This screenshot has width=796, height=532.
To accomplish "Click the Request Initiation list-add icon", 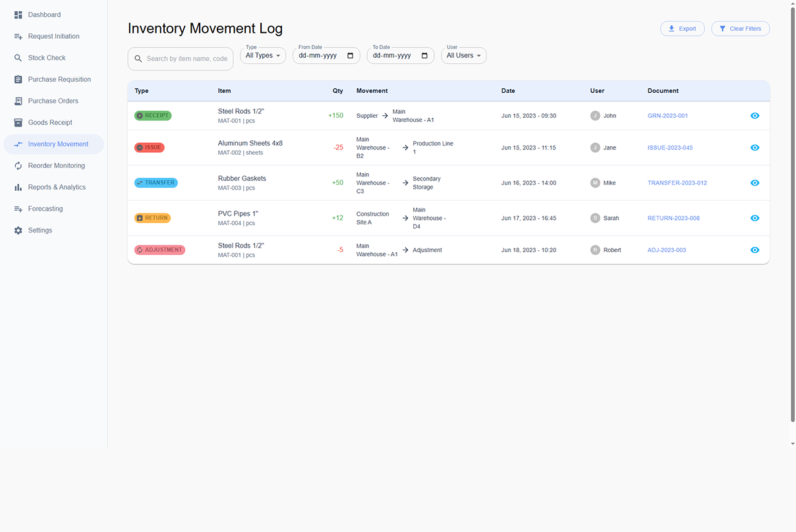I will pos(18,36).
